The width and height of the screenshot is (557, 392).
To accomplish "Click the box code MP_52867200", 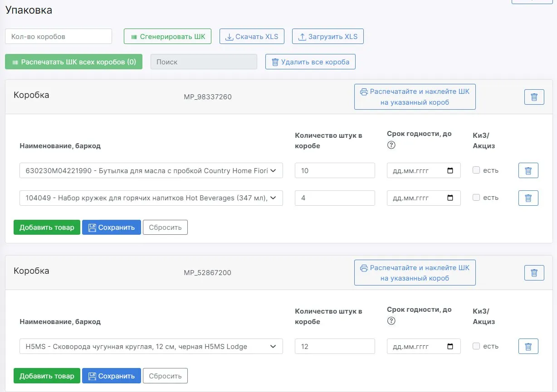I will point(208,273).
